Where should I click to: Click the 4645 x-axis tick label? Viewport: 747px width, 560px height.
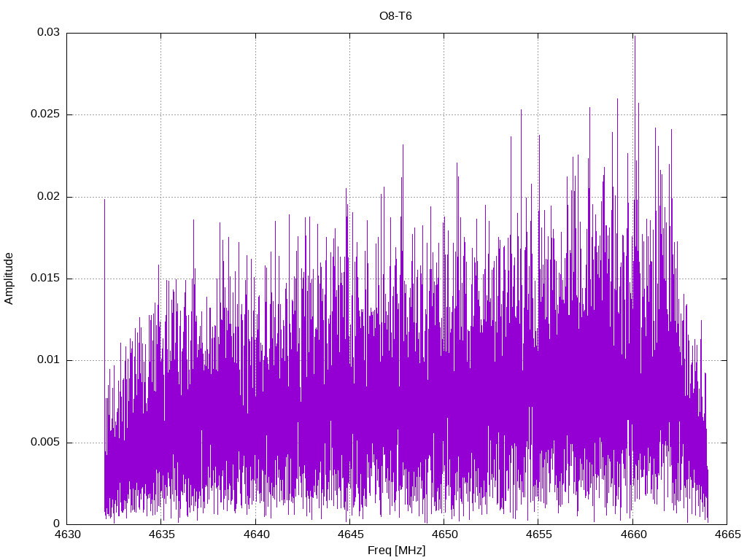click(350, 534)
